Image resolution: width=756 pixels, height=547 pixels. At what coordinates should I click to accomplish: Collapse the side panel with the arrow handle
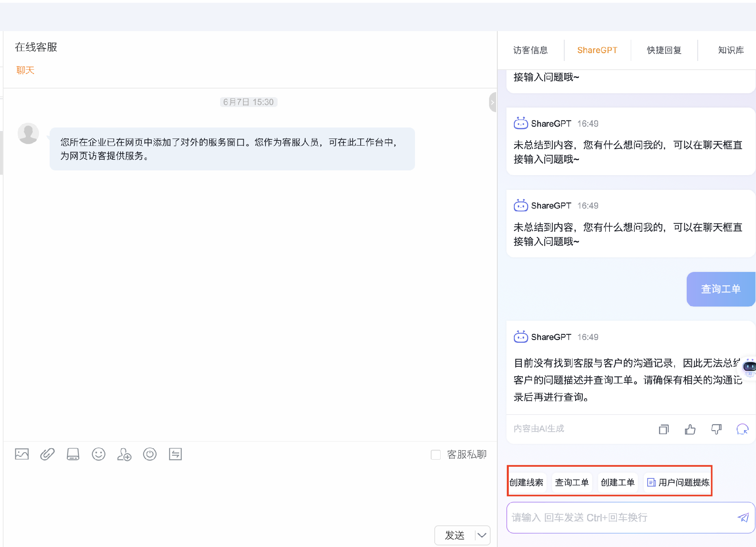[x=492, y=102]
